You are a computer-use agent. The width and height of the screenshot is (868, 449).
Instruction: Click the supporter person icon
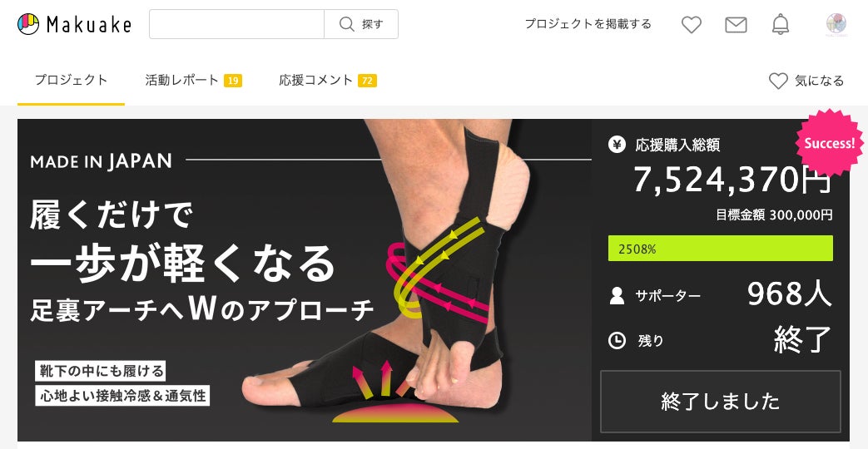tap(617, 296)
